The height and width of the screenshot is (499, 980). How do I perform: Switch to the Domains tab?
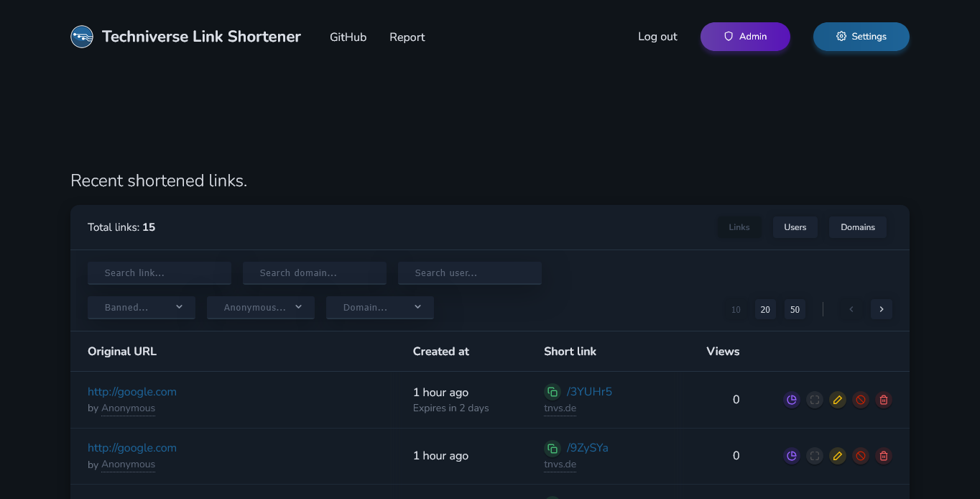click(x=858, y=227)
